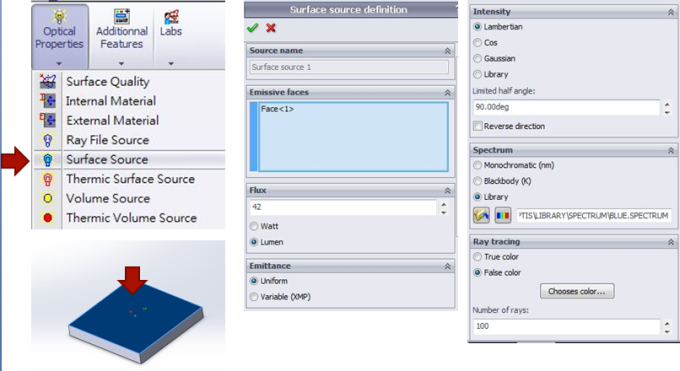Image resolution: width=680 pixels, height=371 pixels.
Task: Expand the arrow below Additionnal Features
Action: (x=121, y=64)
